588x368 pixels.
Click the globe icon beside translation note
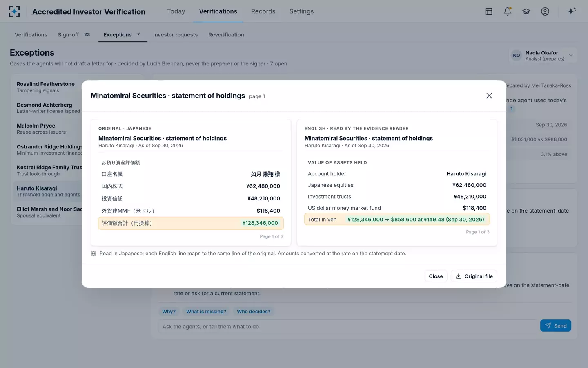coord(94,254)
